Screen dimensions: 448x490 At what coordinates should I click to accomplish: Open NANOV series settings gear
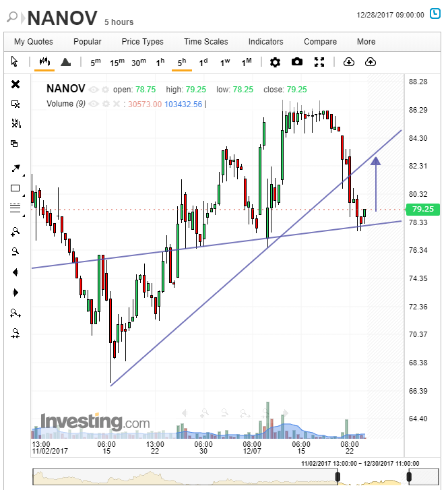[x=106, y=90]
